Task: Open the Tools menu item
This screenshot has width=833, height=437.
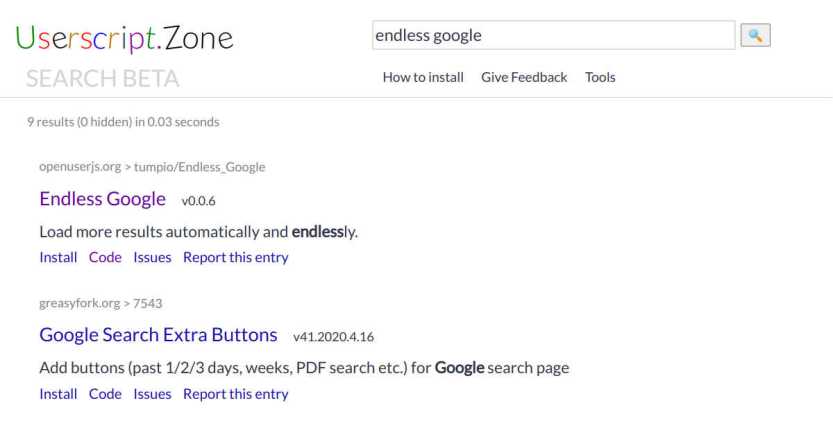Action: click(600, 77)
